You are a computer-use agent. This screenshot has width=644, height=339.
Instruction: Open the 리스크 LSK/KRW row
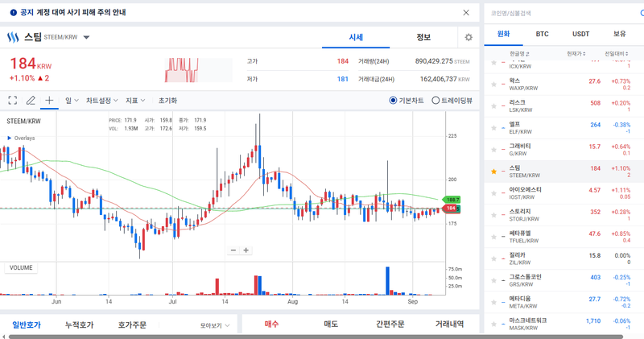tap(564, 106)
